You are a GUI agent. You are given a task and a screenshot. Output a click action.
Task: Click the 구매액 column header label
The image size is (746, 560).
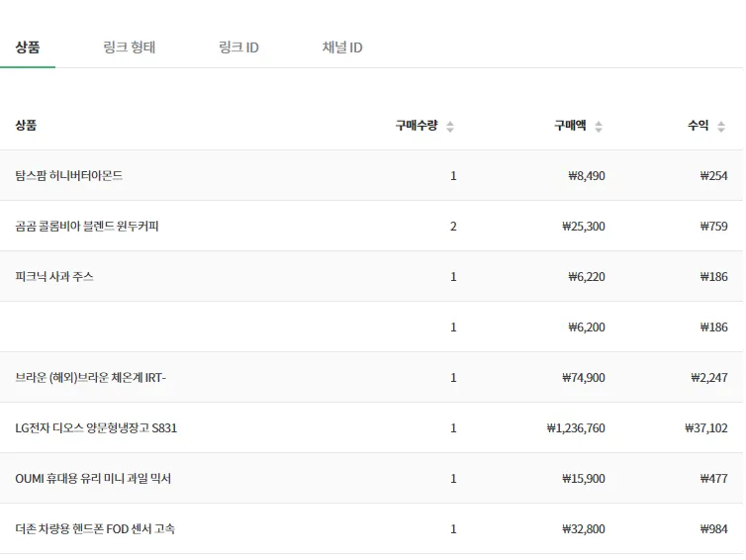coord(570,126)
